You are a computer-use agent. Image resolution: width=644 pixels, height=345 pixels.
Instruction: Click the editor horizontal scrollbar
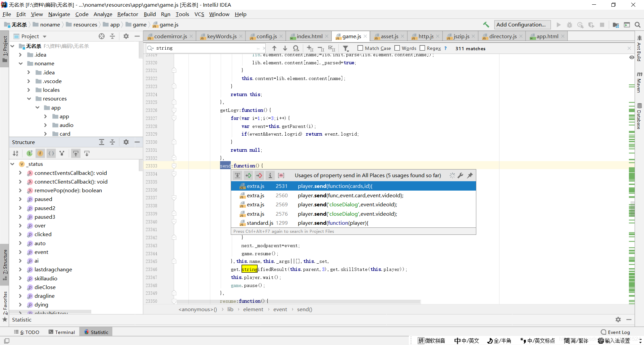point(299,302)
